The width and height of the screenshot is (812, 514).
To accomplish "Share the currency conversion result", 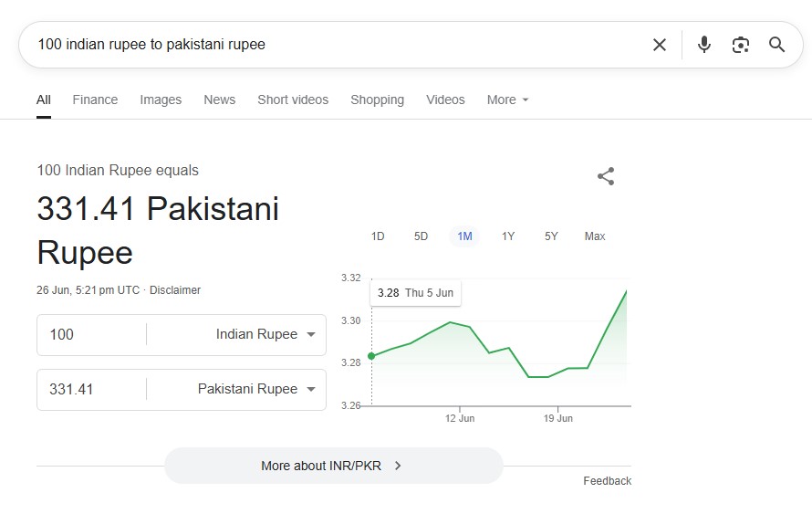I will [606, 176].
